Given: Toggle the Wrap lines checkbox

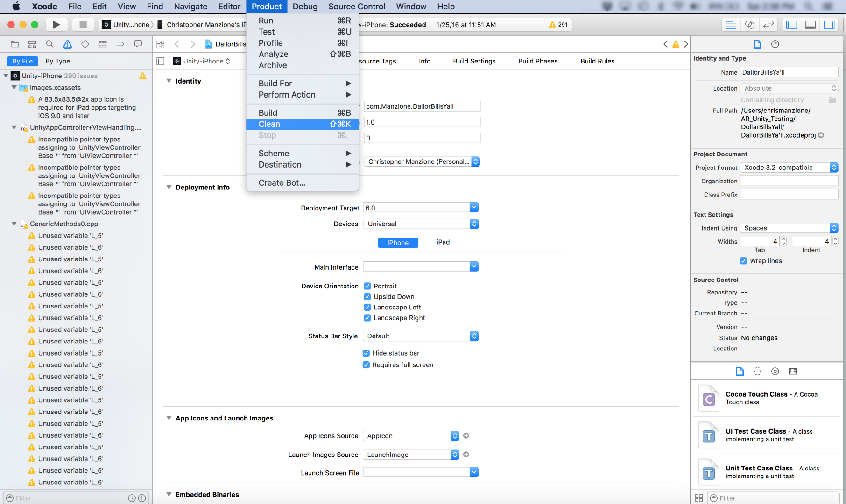Looking at the screenshot, I should [743, 261].
